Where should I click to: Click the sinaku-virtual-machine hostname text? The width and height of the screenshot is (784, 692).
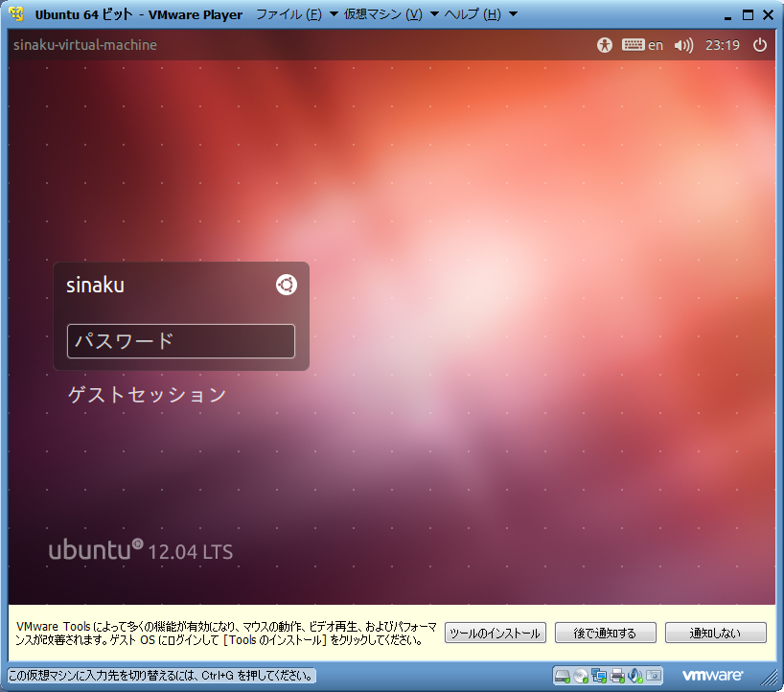[x=85, y=45]
